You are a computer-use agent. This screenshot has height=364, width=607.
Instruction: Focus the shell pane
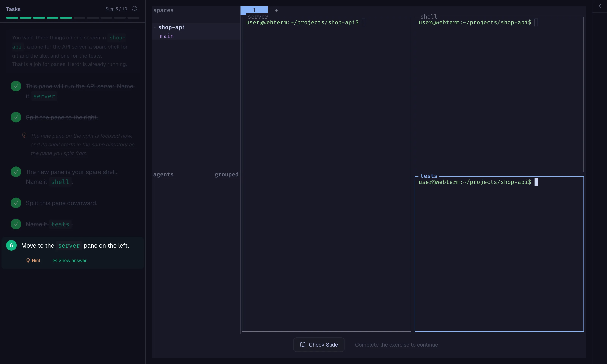click(x=499, y=94)
